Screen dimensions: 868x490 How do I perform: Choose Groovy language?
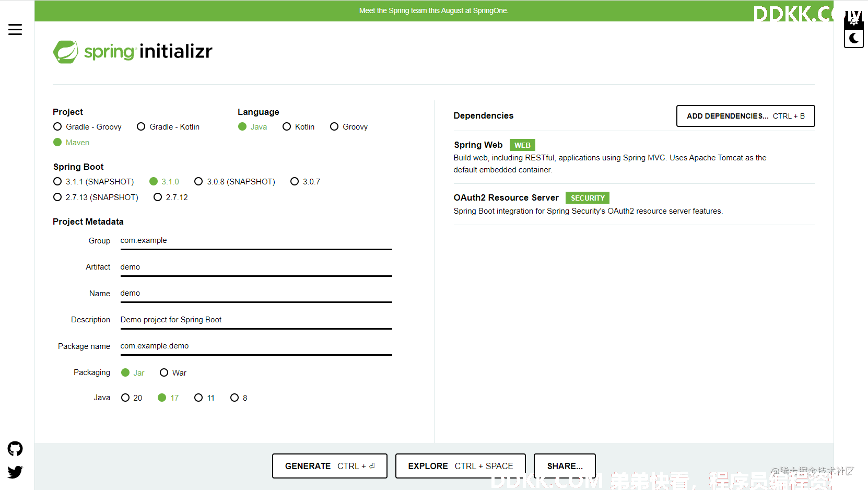pos(349,127)
